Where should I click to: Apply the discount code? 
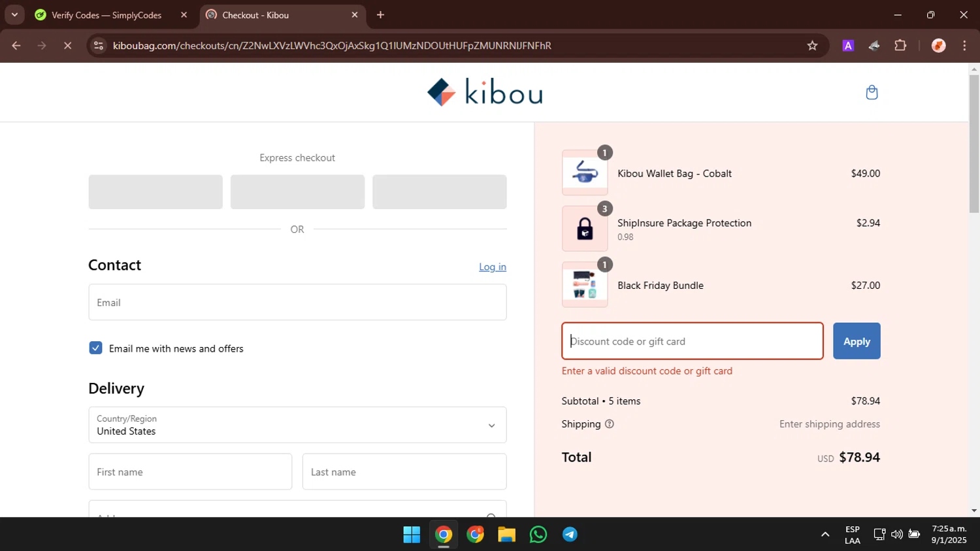(857, 341)
